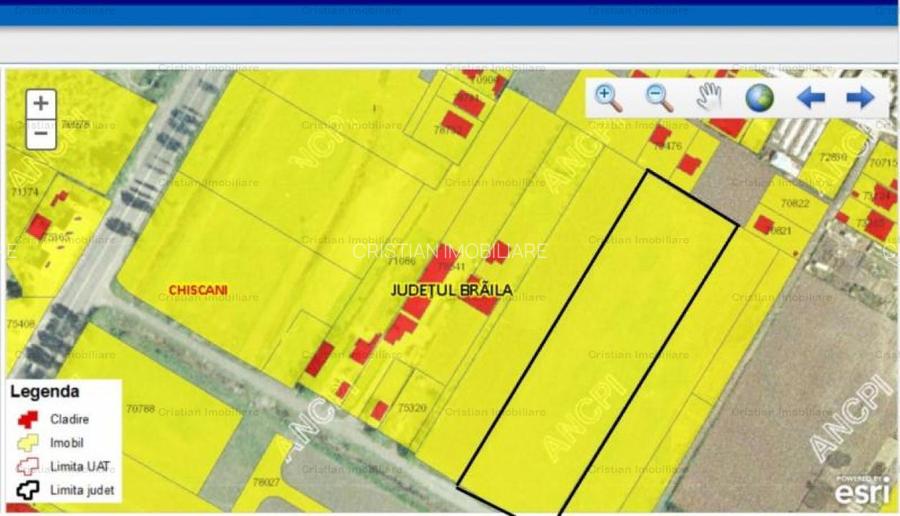Click the red Cladire legend symbol
The image size is (900, 516).
(x=27, y=419)
